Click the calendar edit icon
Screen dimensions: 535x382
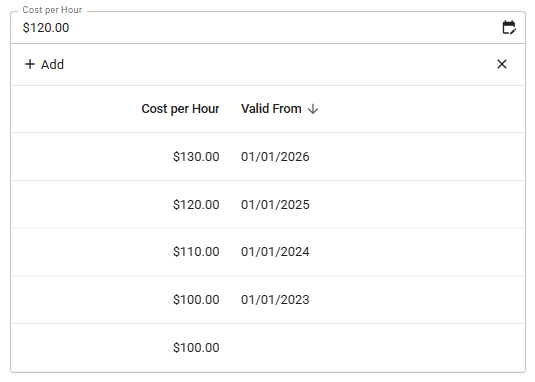(509, 28)
